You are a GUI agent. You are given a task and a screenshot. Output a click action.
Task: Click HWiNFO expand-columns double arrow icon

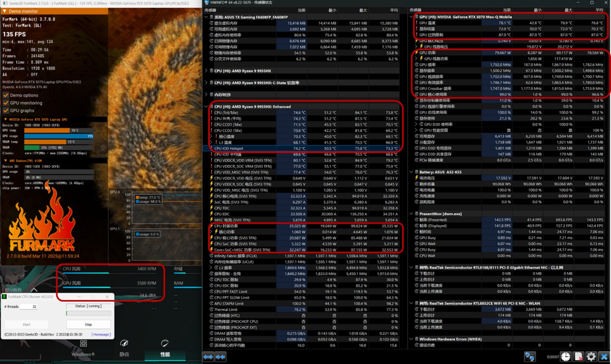(208, 357)
